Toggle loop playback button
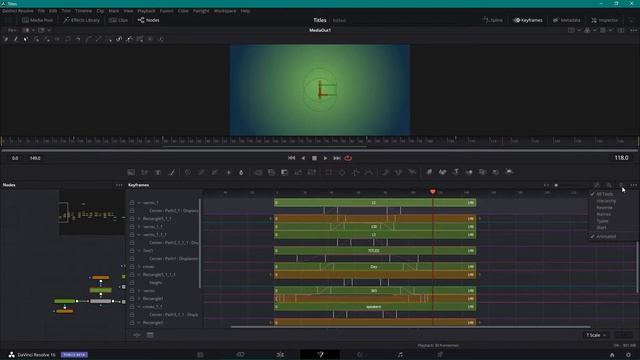The height and width of the screenshot is (360, 640). (348, 158)
